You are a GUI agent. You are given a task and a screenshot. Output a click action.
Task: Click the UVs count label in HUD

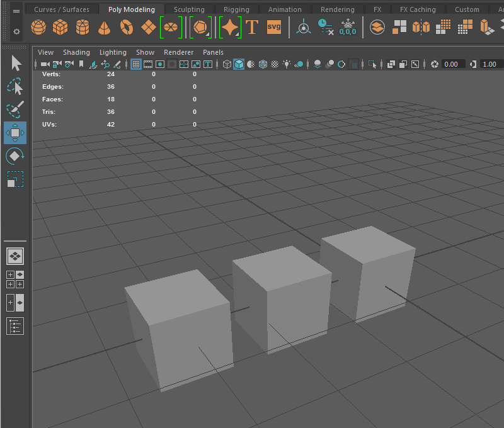[x=49, y=125]
